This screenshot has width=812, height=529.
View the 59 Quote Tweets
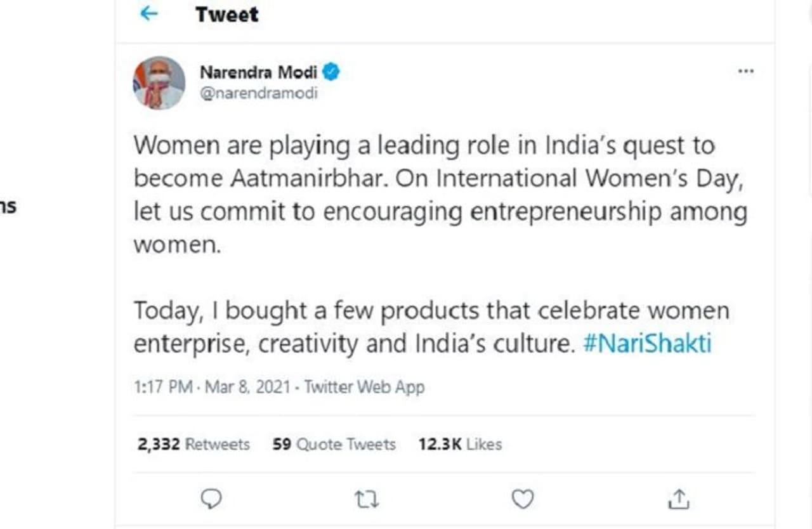pyautogui.click(x=333, y=444)
